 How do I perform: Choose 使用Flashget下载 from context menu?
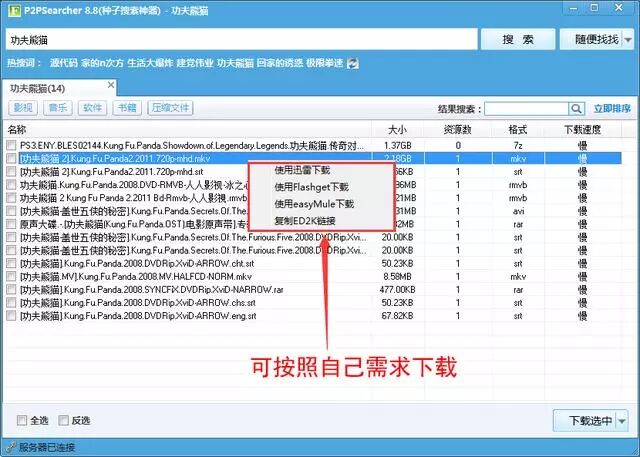tap(311, 187)
